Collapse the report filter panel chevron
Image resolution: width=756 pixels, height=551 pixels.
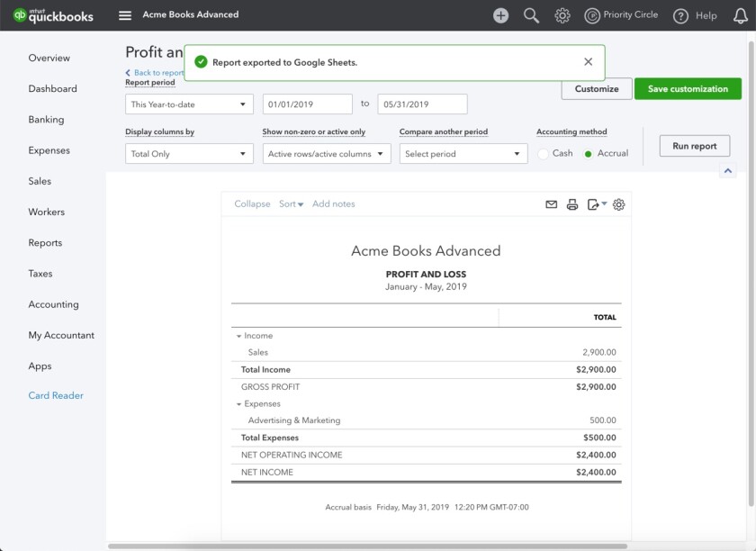point(727,170)
